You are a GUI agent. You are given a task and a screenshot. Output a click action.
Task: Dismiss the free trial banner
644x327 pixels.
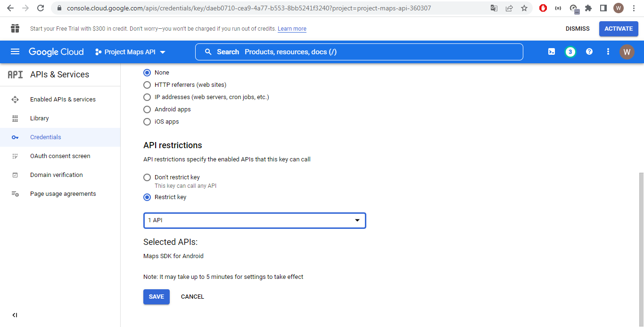pos(578,29)
